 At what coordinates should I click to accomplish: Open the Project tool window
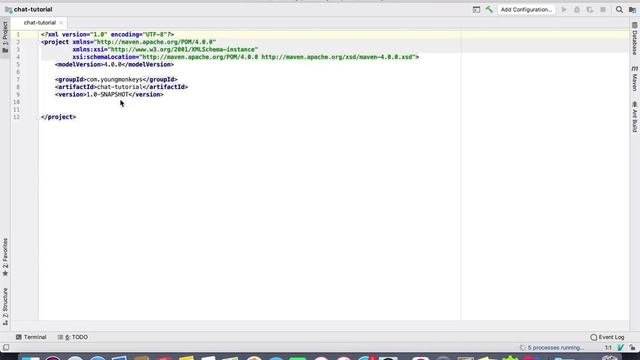[5, 38]
